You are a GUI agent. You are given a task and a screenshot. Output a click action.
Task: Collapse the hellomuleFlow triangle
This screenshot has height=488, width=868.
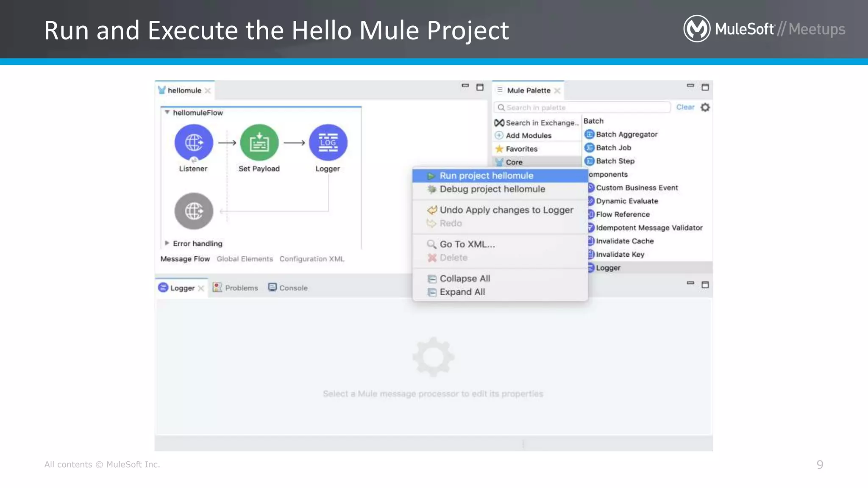(167, 112)
